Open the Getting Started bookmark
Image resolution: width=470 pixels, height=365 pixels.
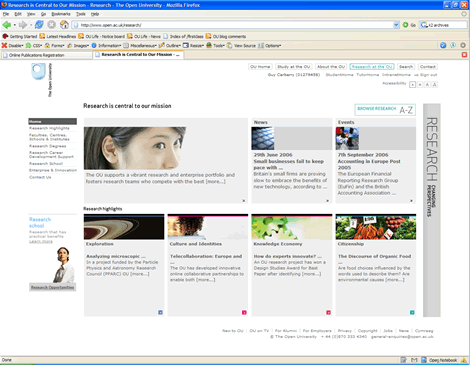(20, 36)
